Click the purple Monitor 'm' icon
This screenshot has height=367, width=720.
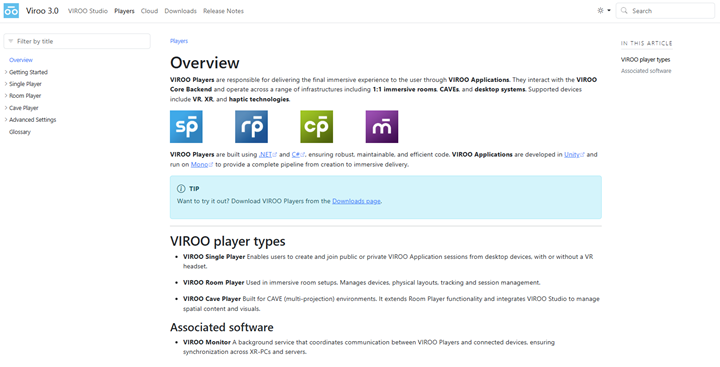click(382, 126)
